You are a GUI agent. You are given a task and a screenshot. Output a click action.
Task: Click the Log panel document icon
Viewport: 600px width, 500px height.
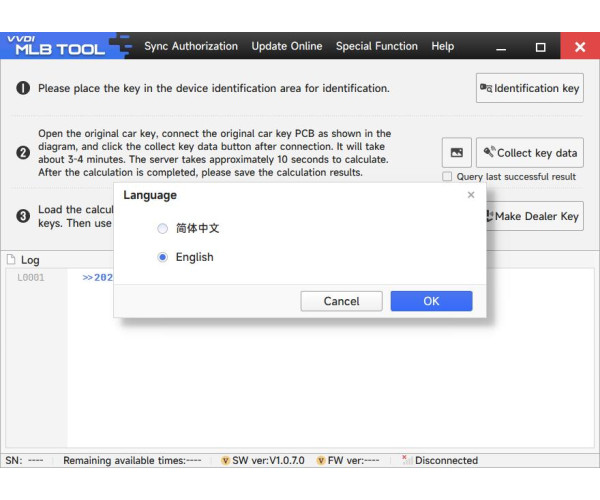[11, 260]
